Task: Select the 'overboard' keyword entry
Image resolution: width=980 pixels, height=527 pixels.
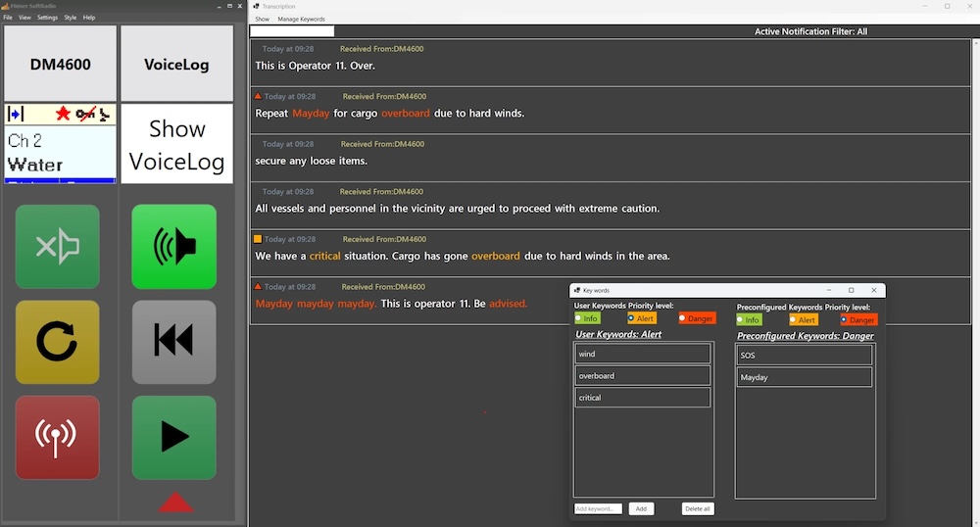Action: tap(643, 375)
